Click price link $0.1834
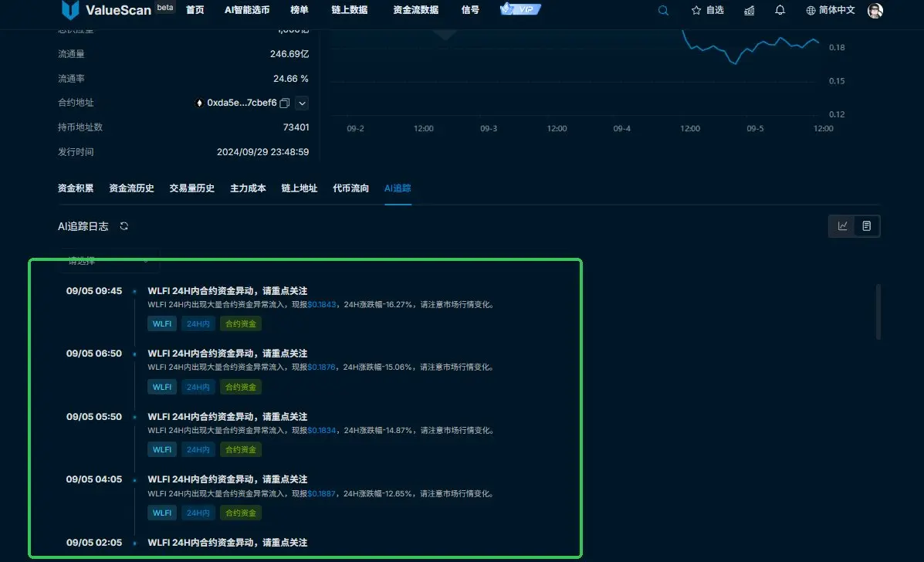 tap(322, 431)
